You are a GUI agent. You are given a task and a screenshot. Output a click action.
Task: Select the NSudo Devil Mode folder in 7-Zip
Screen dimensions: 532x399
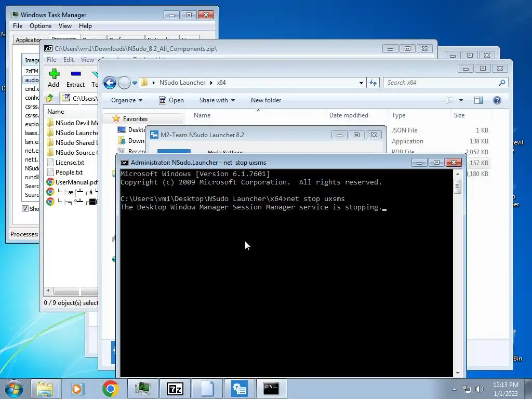(72, 123)
